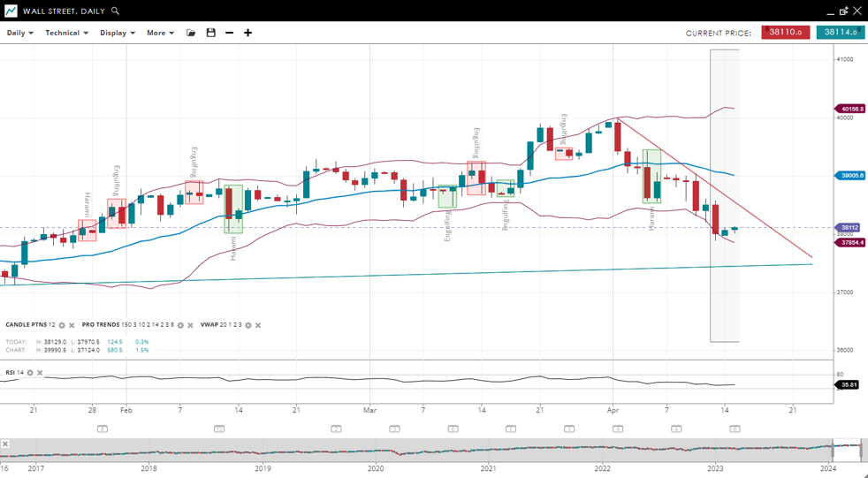Pop out the chart window

click(842, 11)
